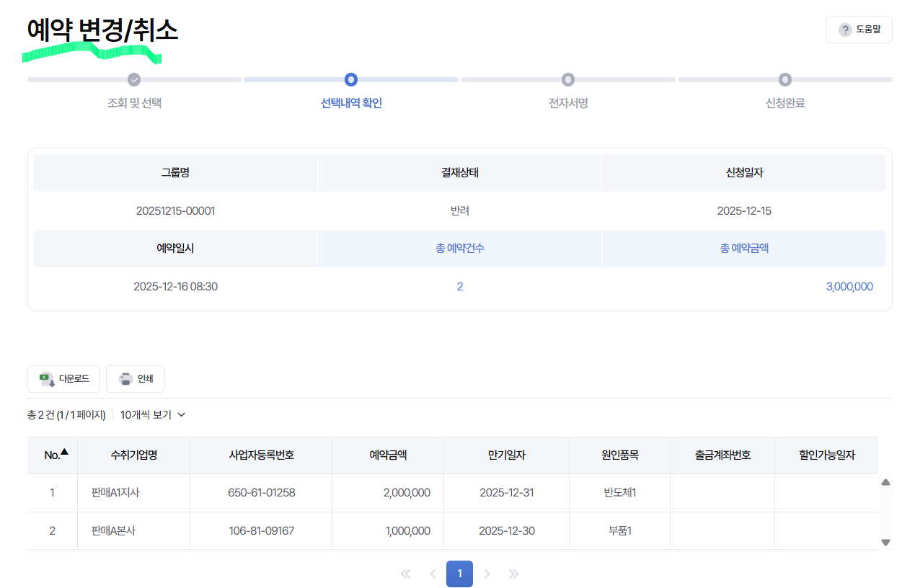This screenshot has width=915, height=588.
Task: Click application date 2025-12-15
Action: coord(744,211)
